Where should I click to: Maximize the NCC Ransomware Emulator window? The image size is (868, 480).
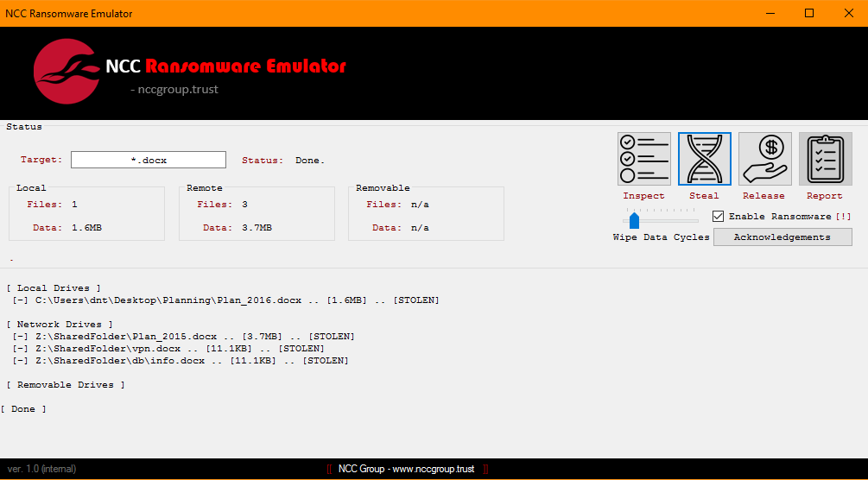809,13
